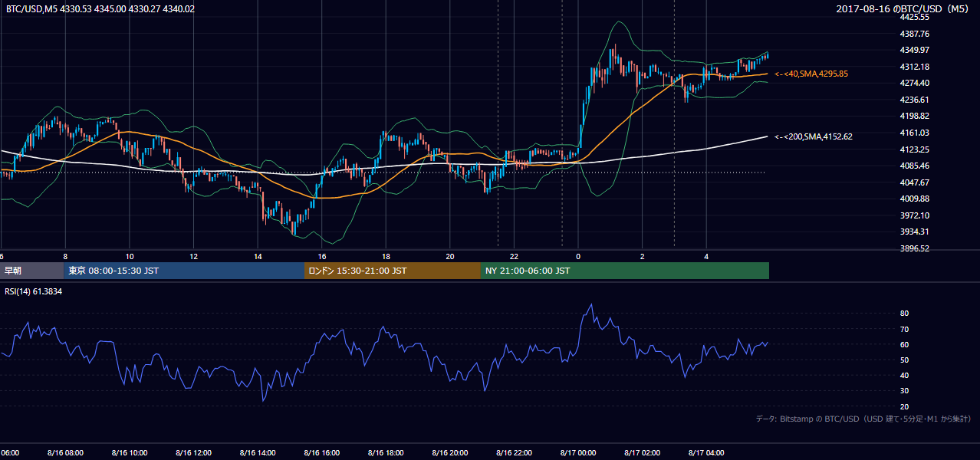980x460 pixels.
Task: Click the RSI scale value 30
Action: [904, 391]
